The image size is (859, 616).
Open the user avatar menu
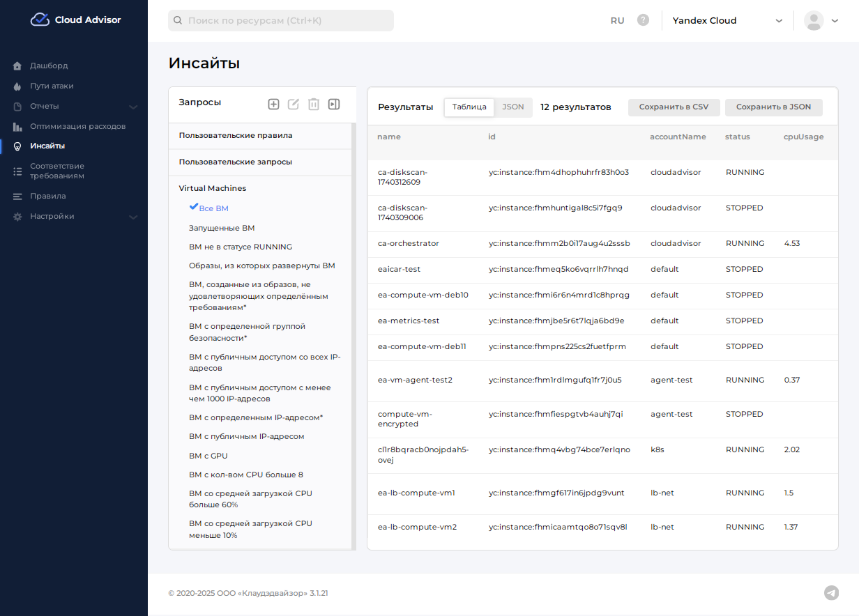click(821, 20)
